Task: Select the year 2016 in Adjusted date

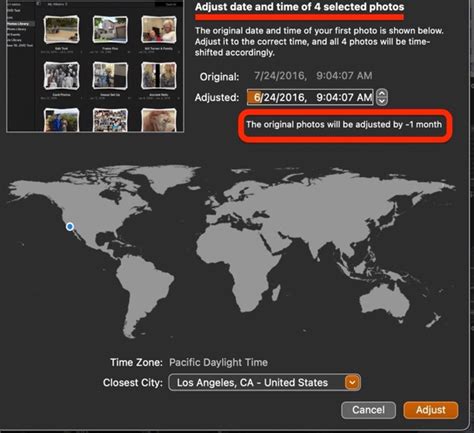Action: [x=293, y=97]
